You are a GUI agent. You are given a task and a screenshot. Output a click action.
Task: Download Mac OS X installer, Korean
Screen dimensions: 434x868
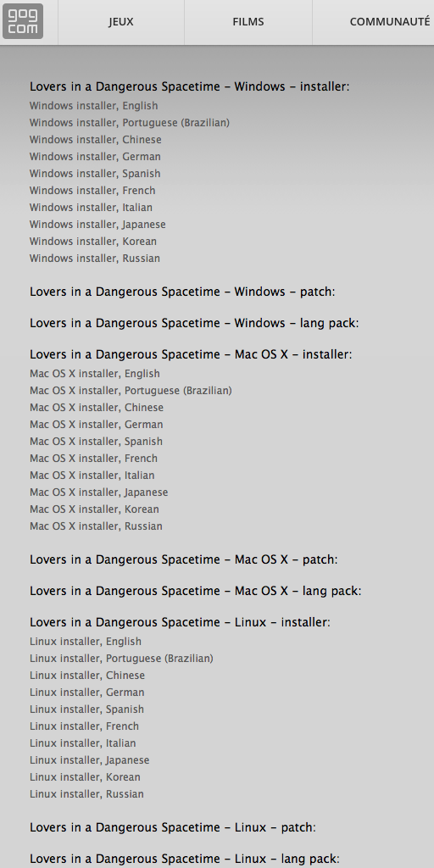[94, 509]
